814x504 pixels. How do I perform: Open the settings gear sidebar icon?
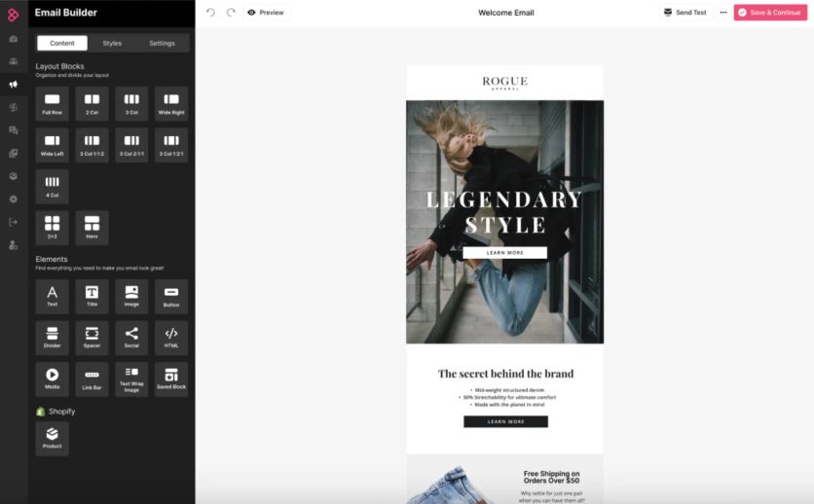14,199
